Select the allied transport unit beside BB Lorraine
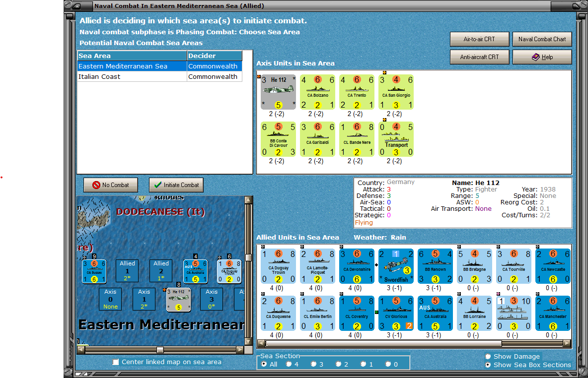Image resolution: width=588 pixels, height=378 pixels. click(x=514, y=314)
